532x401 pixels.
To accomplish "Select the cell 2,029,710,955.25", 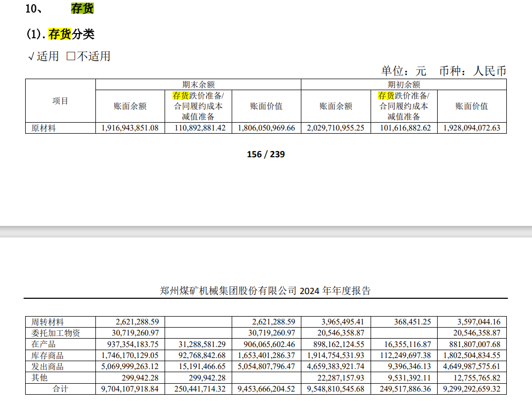I will coord(335,128).
